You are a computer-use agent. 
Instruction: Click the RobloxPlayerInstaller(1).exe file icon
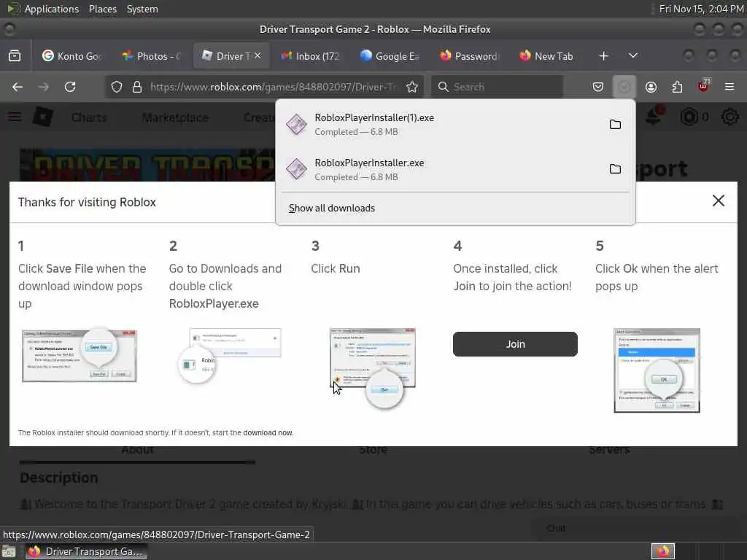click(x=296, y=124)
